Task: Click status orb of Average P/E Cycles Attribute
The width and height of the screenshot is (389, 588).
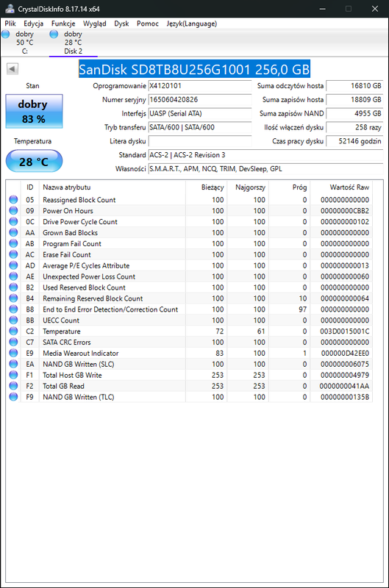Action: click(x=13, y=265)
